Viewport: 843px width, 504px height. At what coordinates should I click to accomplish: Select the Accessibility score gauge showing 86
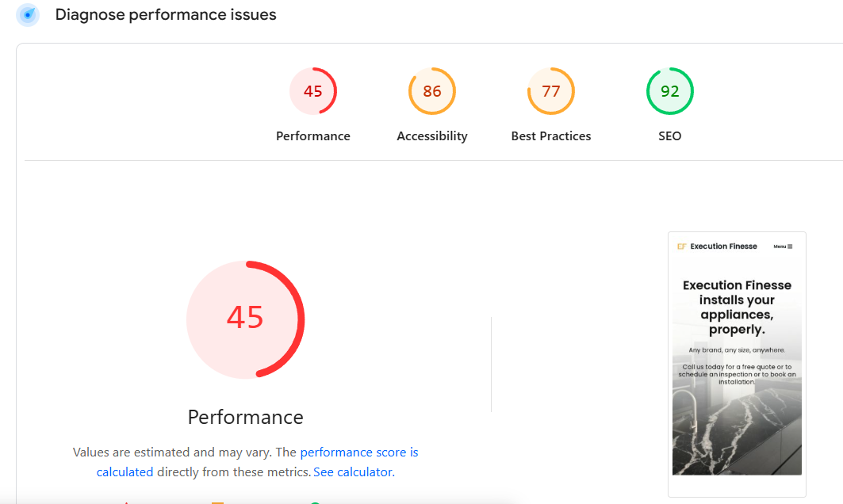(x=431, y=91)
